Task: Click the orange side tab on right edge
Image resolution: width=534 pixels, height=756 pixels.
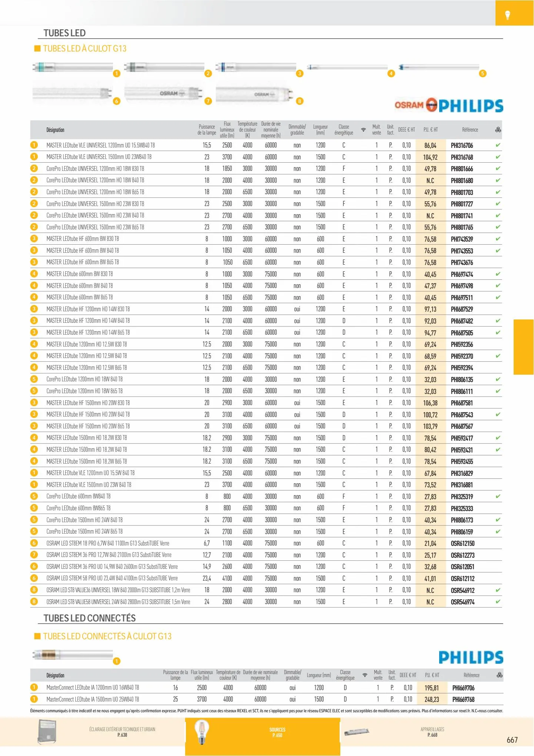Action: pos(524,347)
